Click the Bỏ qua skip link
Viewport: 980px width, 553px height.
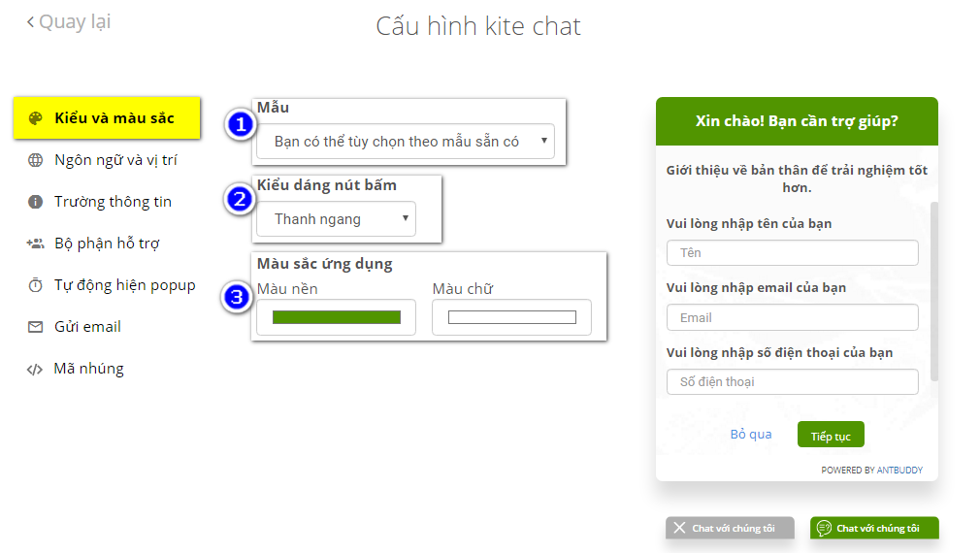point(751,435)
